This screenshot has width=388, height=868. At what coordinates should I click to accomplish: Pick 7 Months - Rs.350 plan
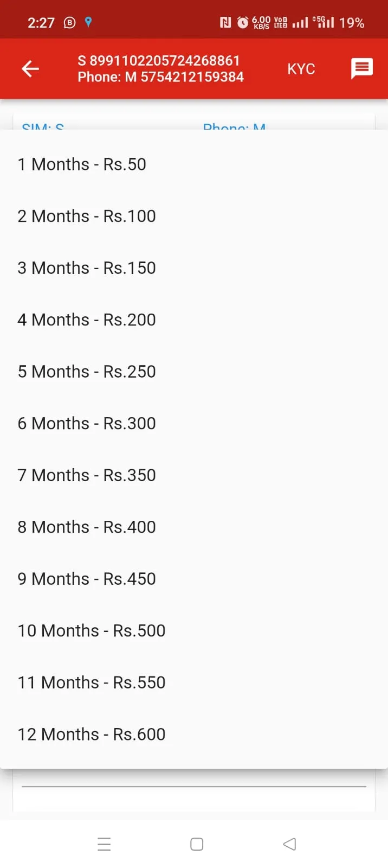click(x=194, y=475)
